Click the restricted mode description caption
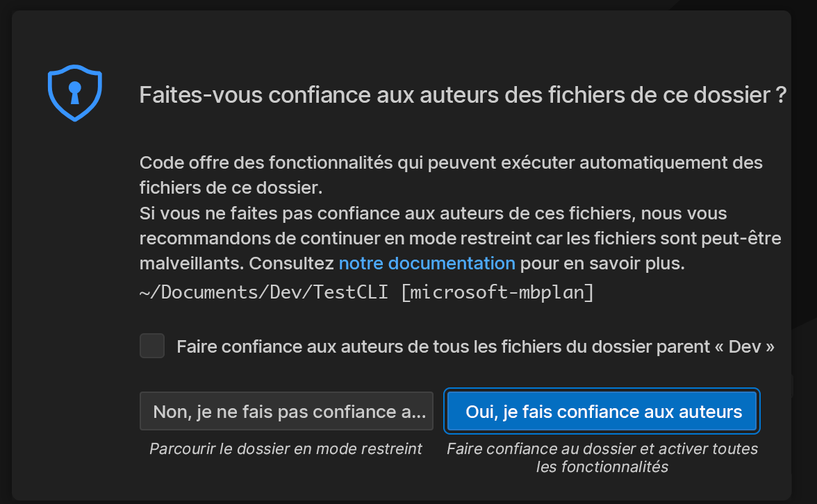 pos(286,448)
